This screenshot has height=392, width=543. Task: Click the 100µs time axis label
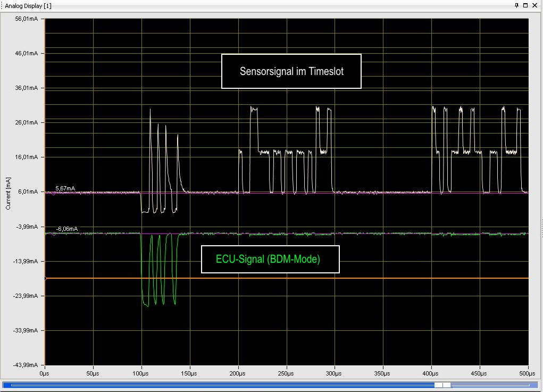pyautogui.click(x=140, y=373)
